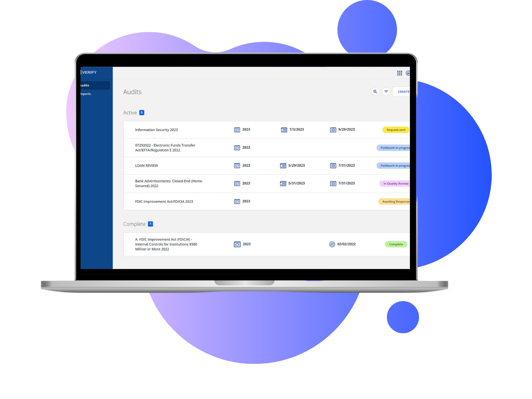Click the filter icon next to search
This screenshot has width=532, height=399.
pos(386,91)
